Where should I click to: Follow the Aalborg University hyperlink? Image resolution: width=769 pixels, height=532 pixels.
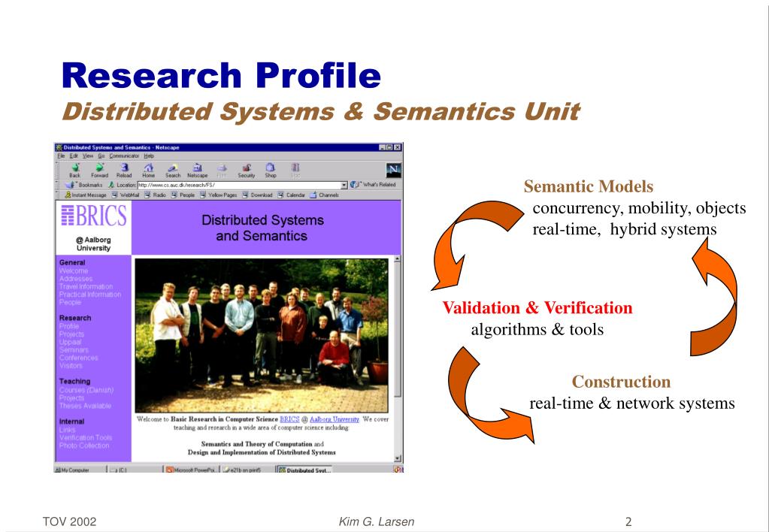pyautogui.click(x=335, y=420)
